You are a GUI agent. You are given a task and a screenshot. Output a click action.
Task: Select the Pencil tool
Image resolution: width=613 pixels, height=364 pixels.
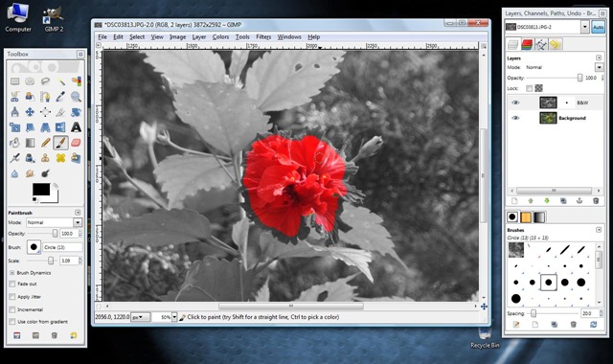click(x=45, y=143)
